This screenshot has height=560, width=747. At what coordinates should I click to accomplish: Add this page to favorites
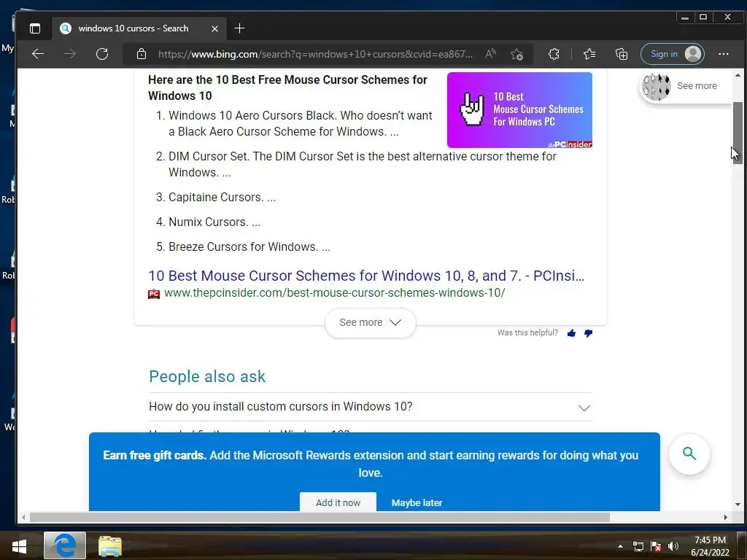coord(516,54)
